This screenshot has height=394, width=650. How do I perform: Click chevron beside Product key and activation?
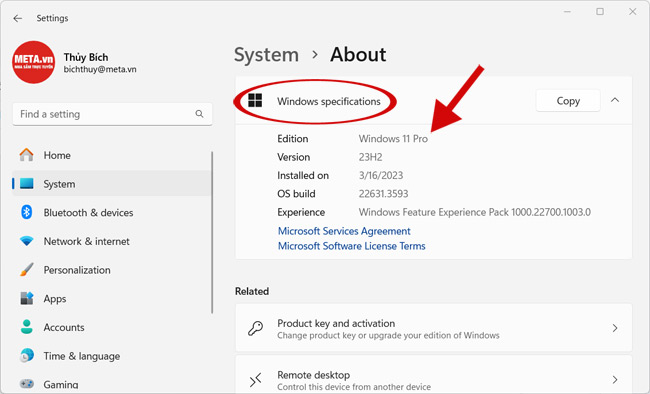(x=615, y=328)
